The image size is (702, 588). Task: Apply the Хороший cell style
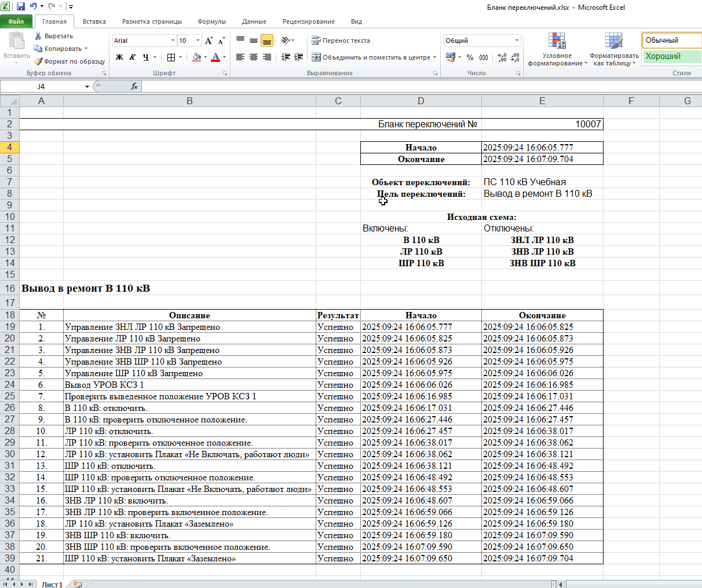[x=671, y=56]
